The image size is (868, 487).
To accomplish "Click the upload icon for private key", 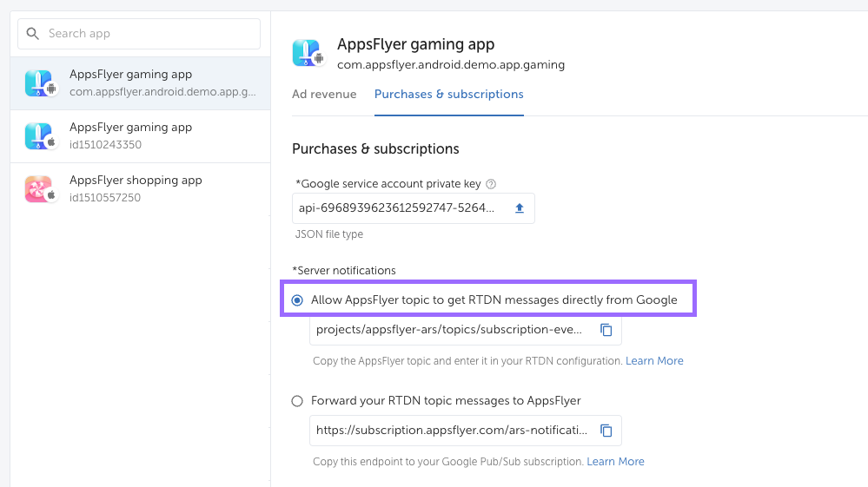I will (x=520, y=208).
